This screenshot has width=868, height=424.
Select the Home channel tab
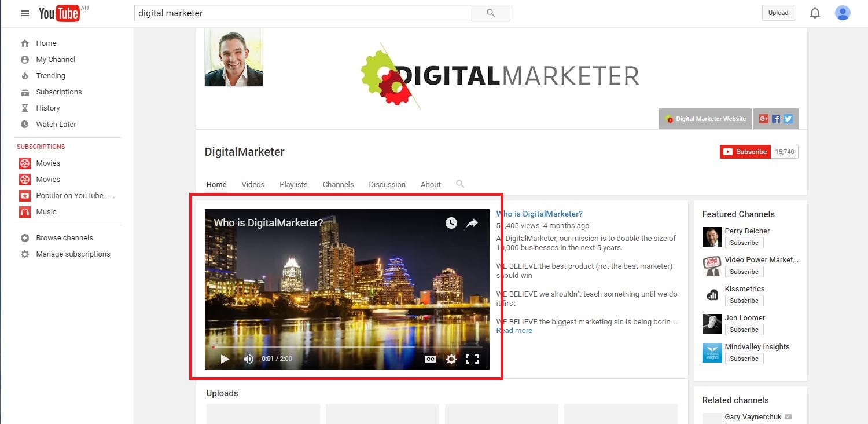[x=216, y=184]
